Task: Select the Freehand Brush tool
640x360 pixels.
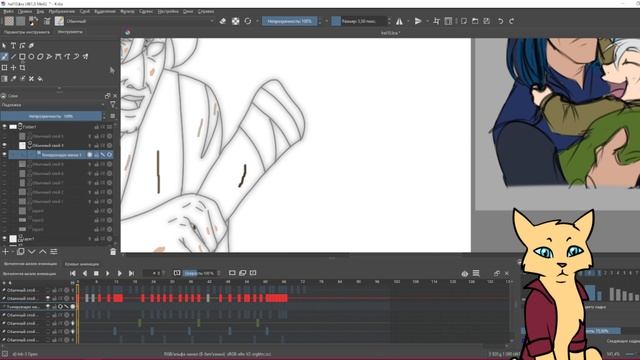Action: point(4,57)
